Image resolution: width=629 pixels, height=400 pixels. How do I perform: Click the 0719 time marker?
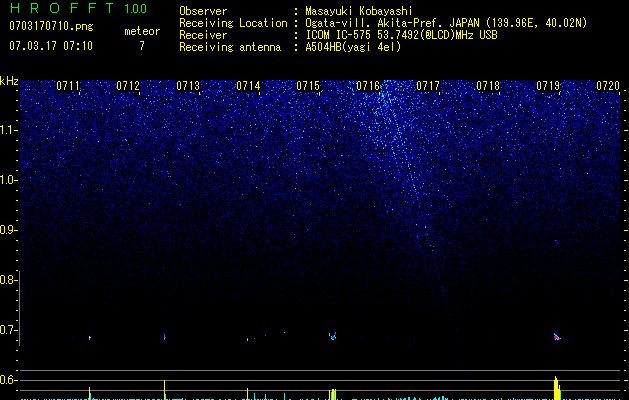pos(548,85)
